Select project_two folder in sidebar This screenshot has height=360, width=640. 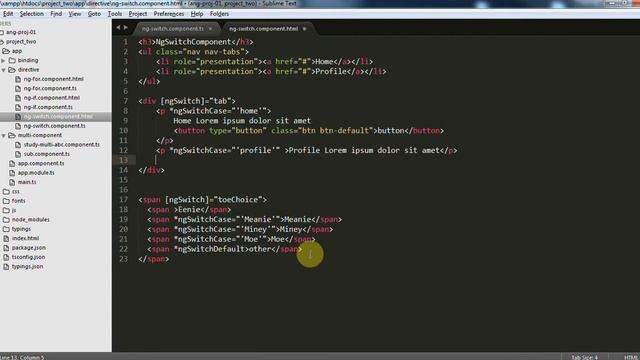[x=21, y=42]
